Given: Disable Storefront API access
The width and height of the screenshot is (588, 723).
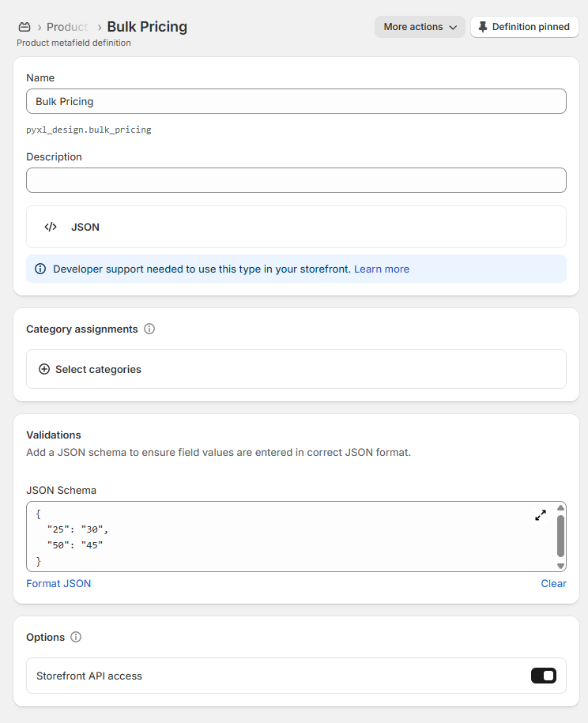Looking at the screenshot, I should (544, 676).
